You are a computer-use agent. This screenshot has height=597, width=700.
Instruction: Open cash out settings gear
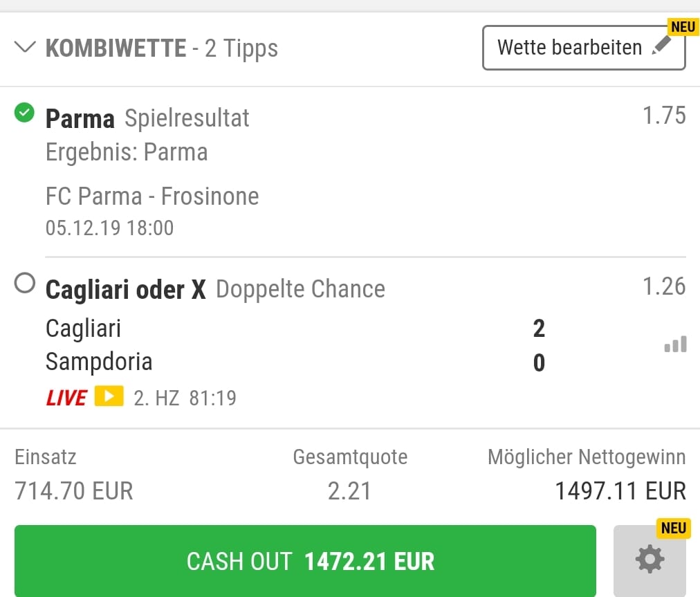click(x=650, y=560)
